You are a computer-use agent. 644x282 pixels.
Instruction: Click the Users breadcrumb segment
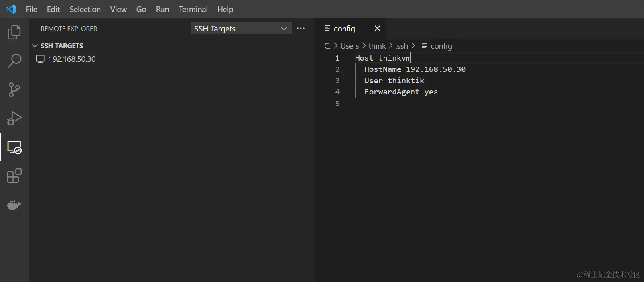pyautogui.click(x=350, y=46)
